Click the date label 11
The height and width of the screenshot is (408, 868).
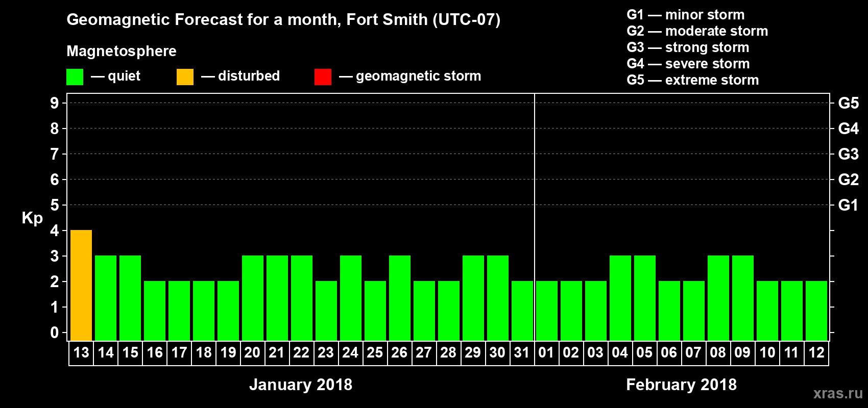(x=791, y=353)
